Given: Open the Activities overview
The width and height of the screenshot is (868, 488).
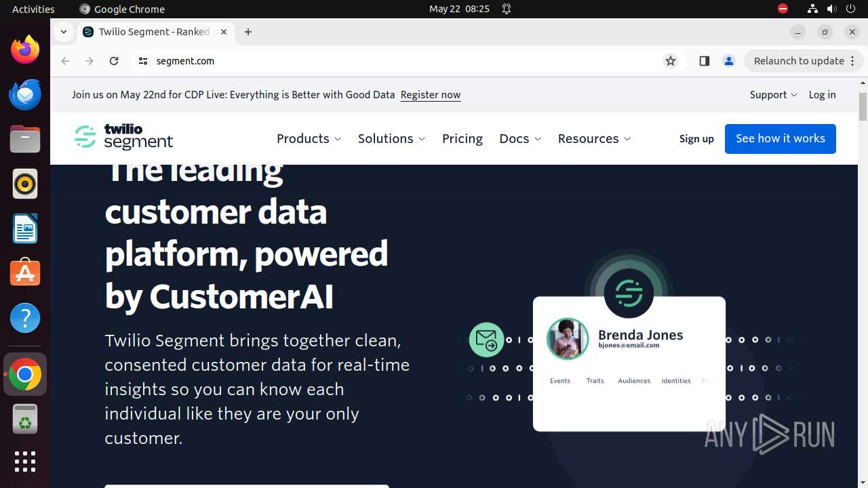Looking at the screenshot, I should point(33,9).
